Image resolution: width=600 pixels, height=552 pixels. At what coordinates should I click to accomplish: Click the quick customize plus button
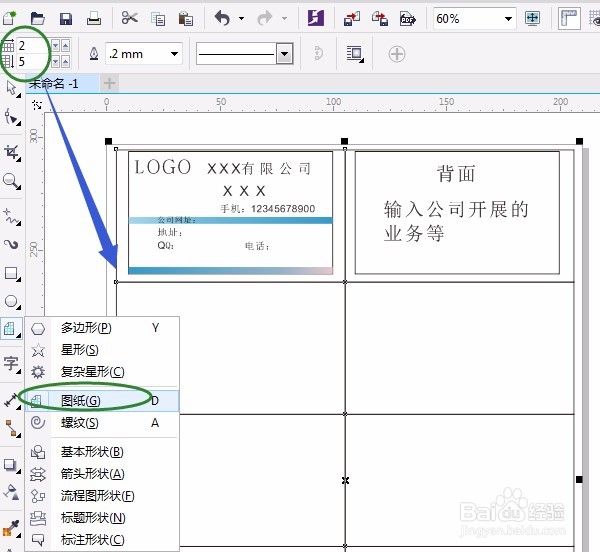pos(397,54)
